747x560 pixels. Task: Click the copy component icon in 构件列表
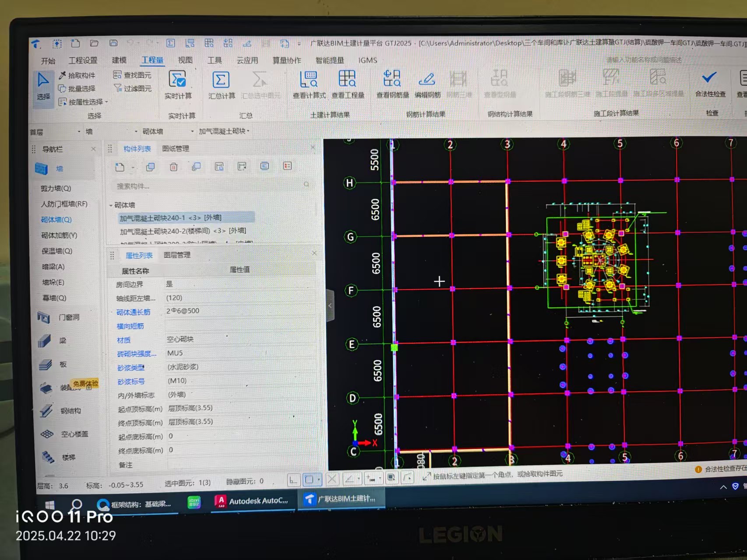click(x=151, y=167)
